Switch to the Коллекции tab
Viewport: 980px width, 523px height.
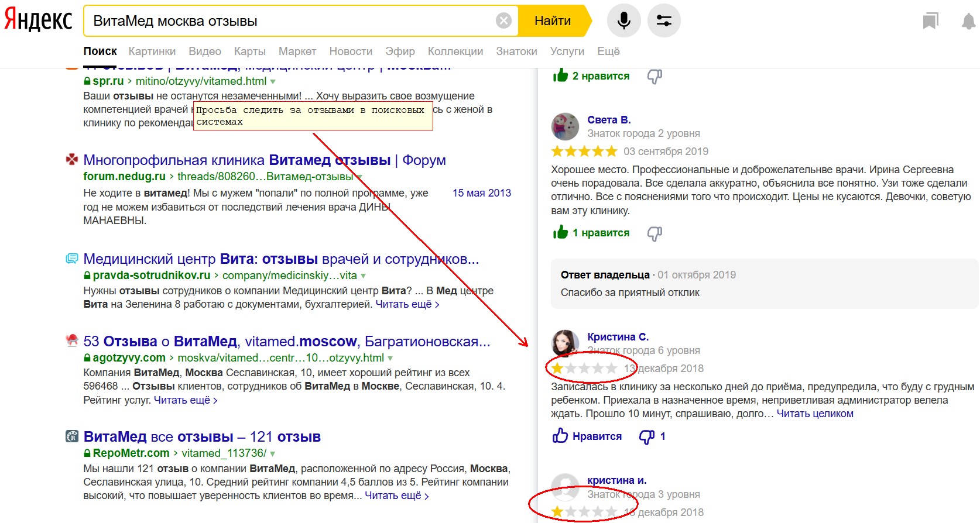coord(455,51)
